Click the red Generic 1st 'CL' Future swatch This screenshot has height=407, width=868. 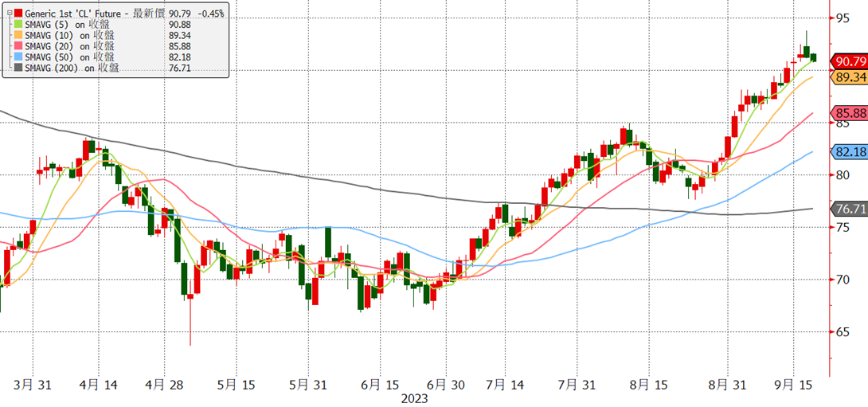point(19,12)
